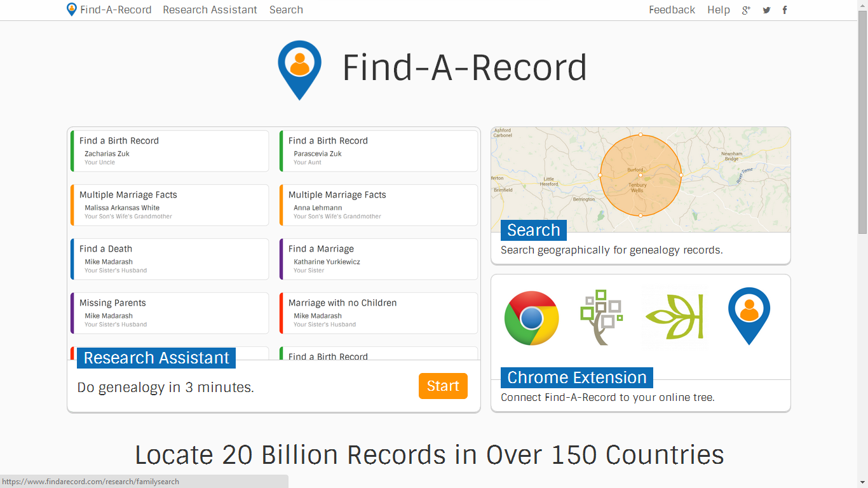868x488 pixels.
Task: Click the Search heading over the map panel
Action: coord(532,230)
